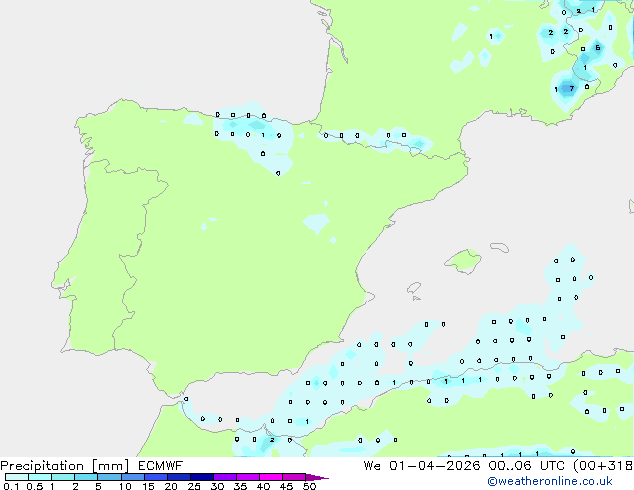The image size is (634, 490).
Task: Click the '(00+318' forecast offset text
Action: click(x=603, y=466)
